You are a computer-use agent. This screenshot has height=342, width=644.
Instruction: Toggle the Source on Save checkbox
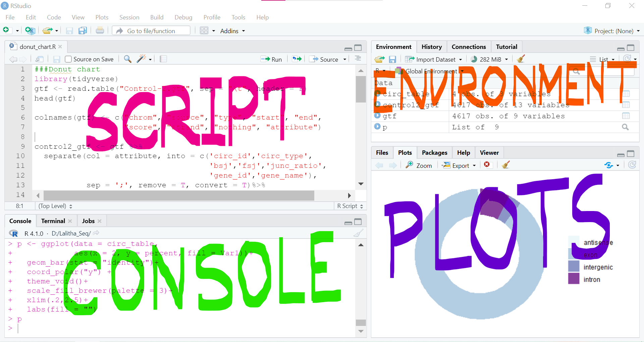click(x=68, y=59)
